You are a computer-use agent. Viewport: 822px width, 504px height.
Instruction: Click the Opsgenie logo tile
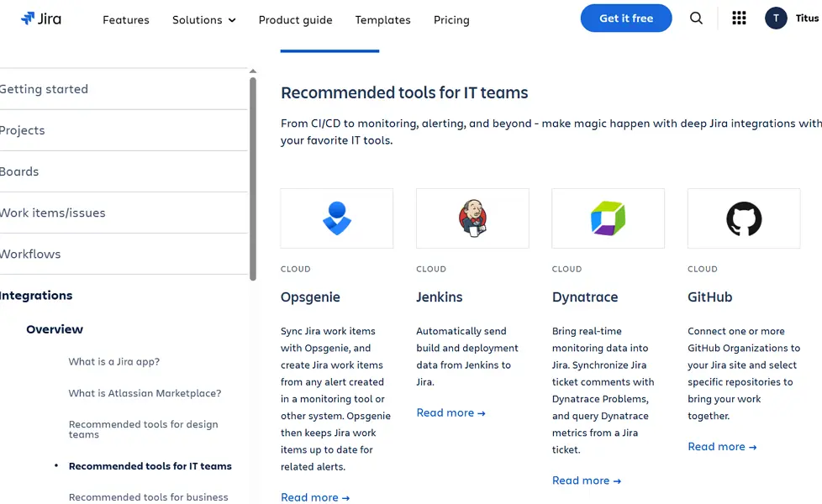coord(336,218)
